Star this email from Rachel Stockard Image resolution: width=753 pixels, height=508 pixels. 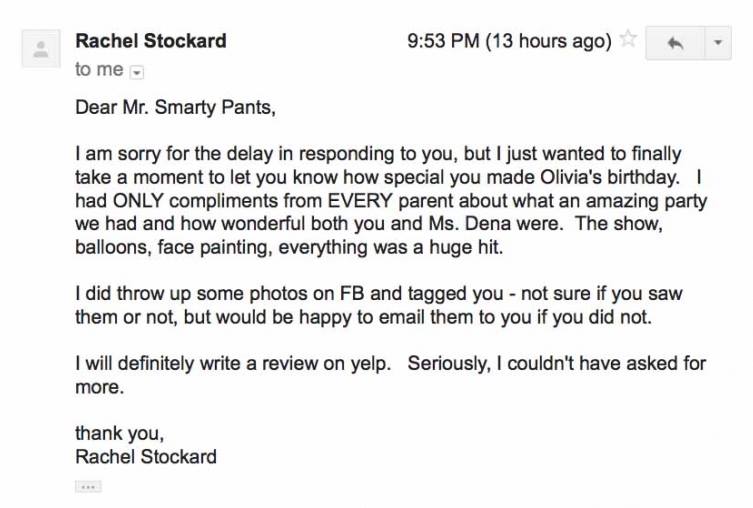(628, 41)
